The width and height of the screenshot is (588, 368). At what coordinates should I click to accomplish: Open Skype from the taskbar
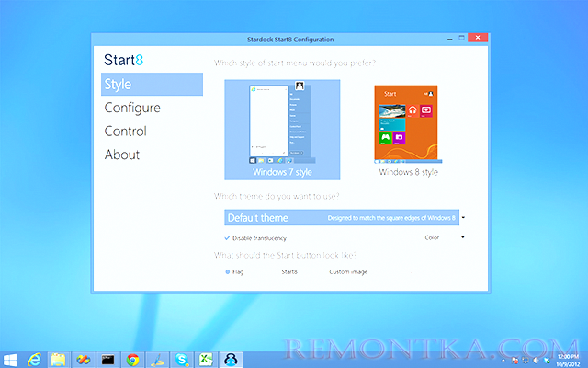coord(182,360)
